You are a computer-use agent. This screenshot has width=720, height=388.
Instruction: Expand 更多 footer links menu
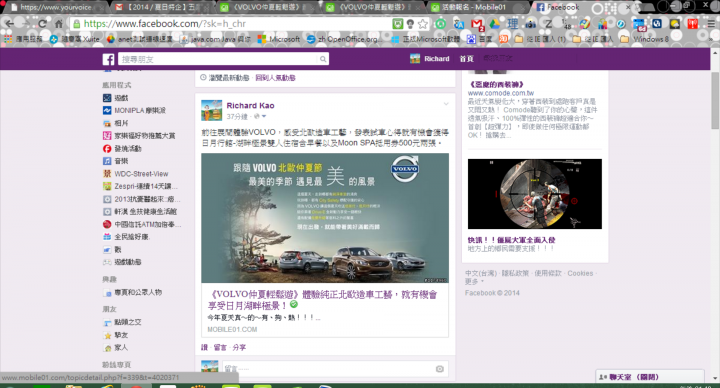474,281
